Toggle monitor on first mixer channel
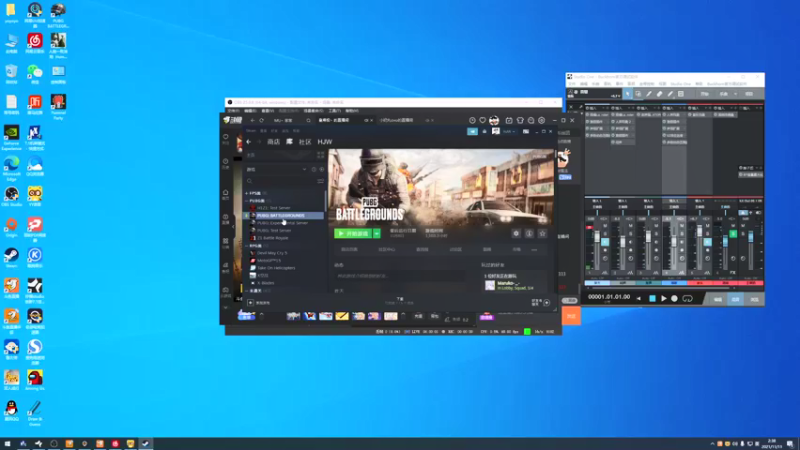Viewport: 800px width, 450px height. tap(605, 242)
